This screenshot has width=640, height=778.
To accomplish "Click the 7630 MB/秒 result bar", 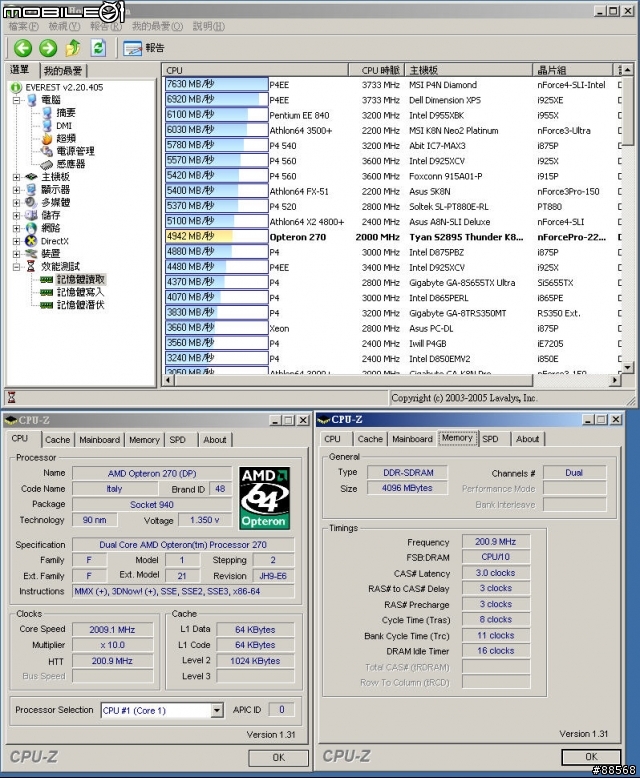I will click(216, 84).
